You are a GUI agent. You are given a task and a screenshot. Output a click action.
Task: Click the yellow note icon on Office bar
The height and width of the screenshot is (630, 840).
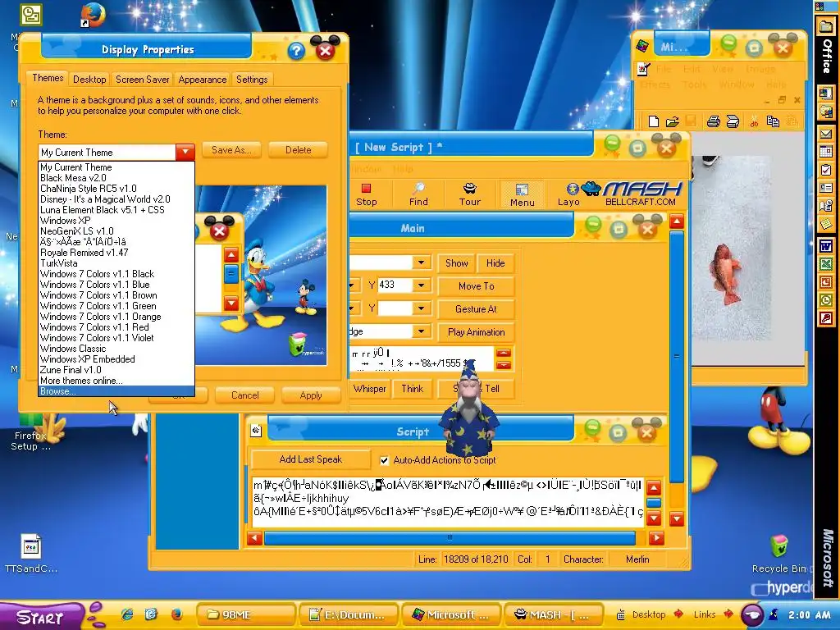point(826,224)
